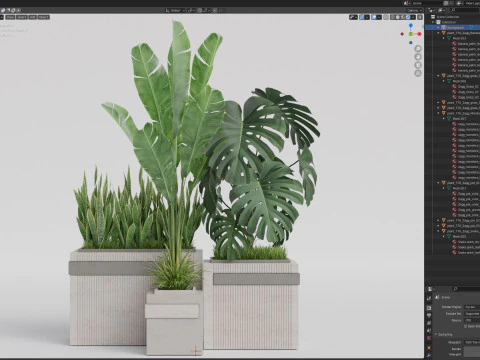Open the Device dropdown showing CPU

point(472,320)
